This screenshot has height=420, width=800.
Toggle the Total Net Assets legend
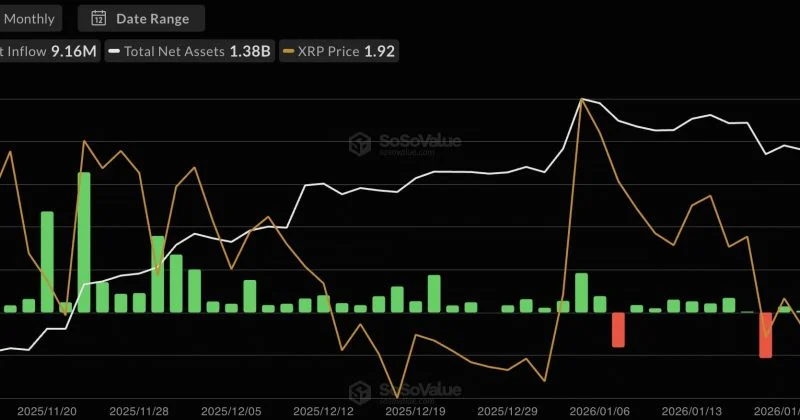pyautogui.click(x=190, y=51)
